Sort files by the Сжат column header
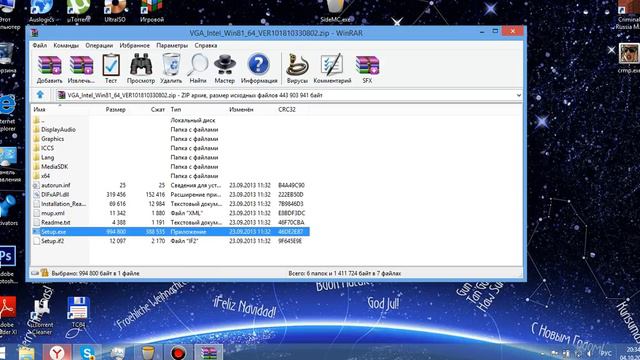This screenshot has width=640, height=360. click(158, 109)
